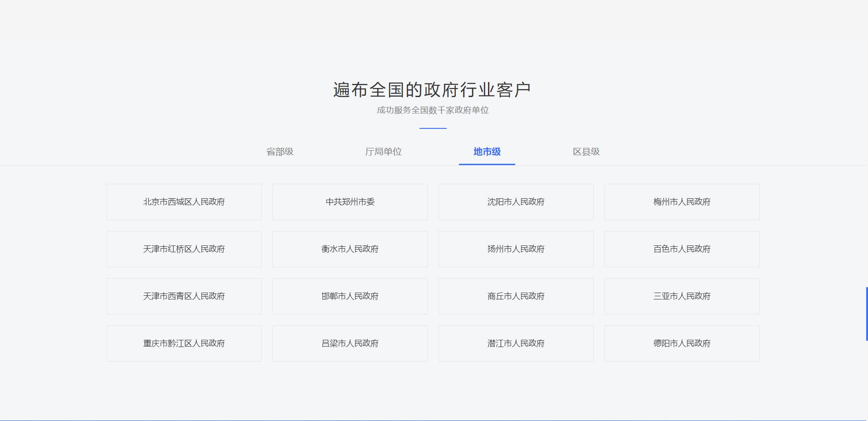Select the 沈阳市人民政府 card

click(x=516, y=202)
